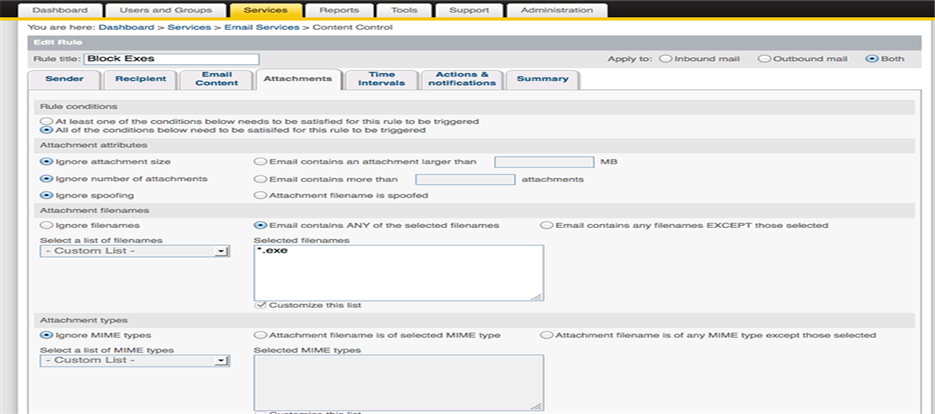Choose 'At least one of the conditions' option
This screenshot has width=935, height=414.
point(46,121)
